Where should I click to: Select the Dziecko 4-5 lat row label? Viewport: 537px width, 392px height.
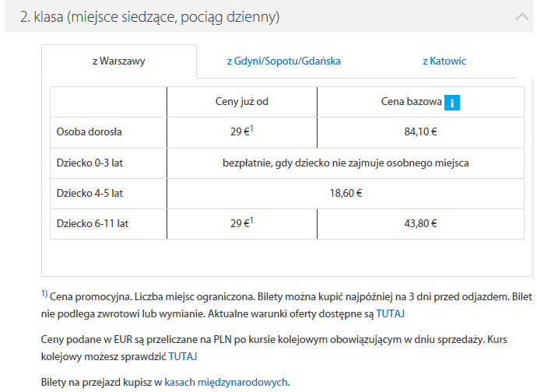point(89,194)
